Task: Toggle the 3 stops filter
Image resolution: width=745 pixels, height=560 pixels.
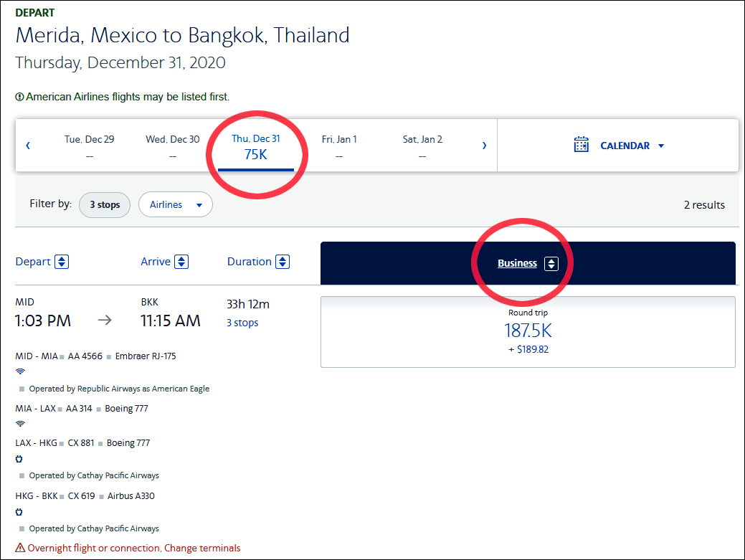Action: 105,205
